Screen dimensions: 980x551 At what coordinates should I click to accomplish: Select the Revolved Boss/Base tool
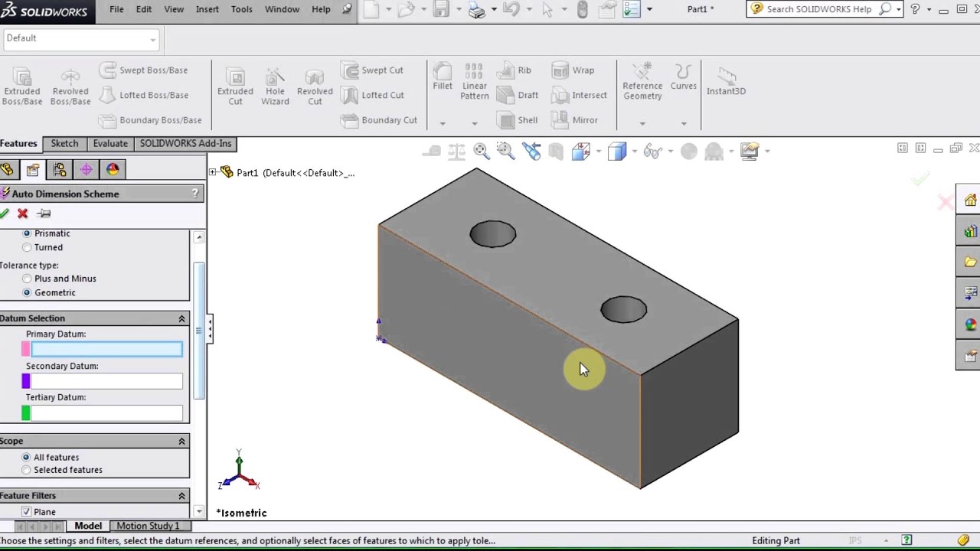pyautogui.click(x=70, y=86)
